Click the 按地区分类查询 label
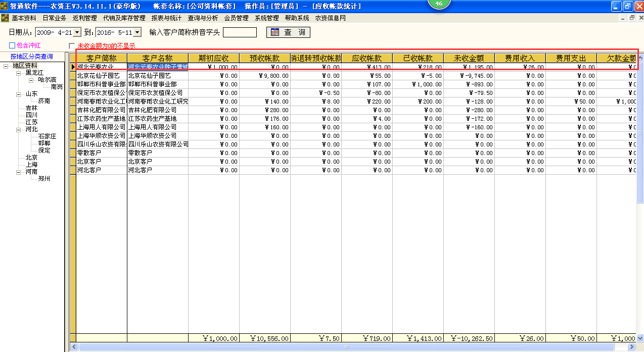This screenshot has width=644, height=352. (x=31, y=57)
